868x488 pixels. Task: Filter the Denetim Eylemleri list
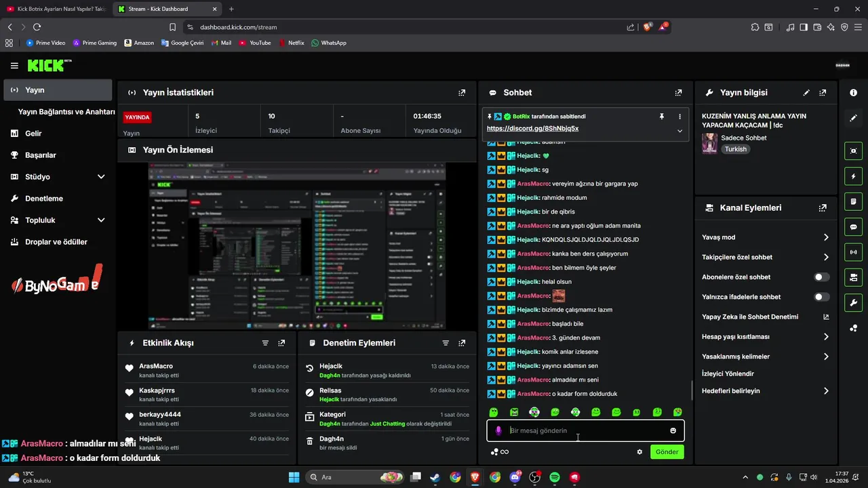pos(446,343)
